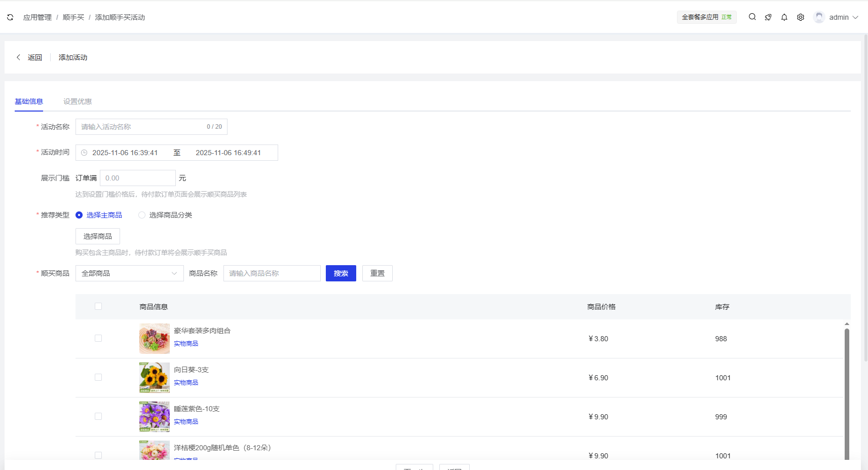This screenshot has height=470, width=868.
Task: Click the rocket icon in header
Action: (768, 17)
